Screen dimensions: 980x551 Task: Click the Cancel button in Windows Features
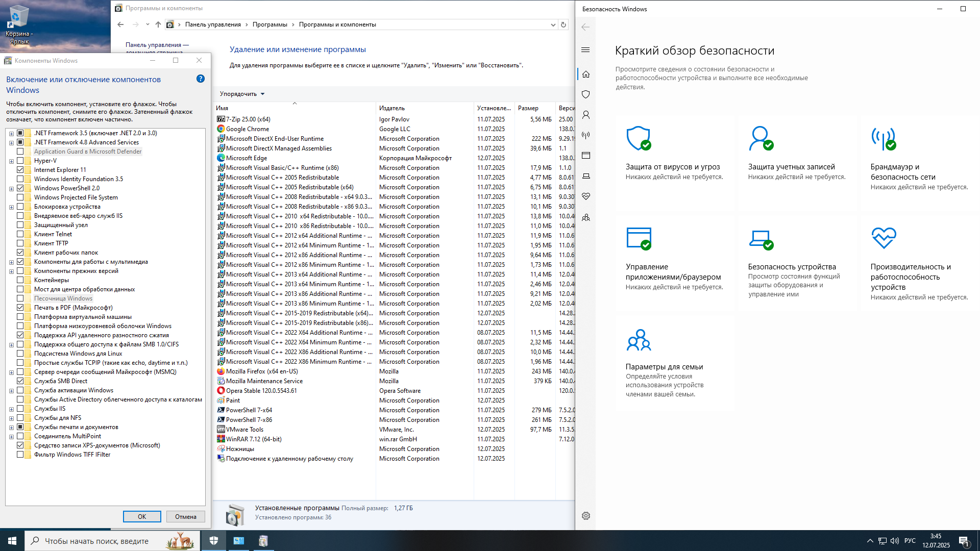(x=186, y=516)
